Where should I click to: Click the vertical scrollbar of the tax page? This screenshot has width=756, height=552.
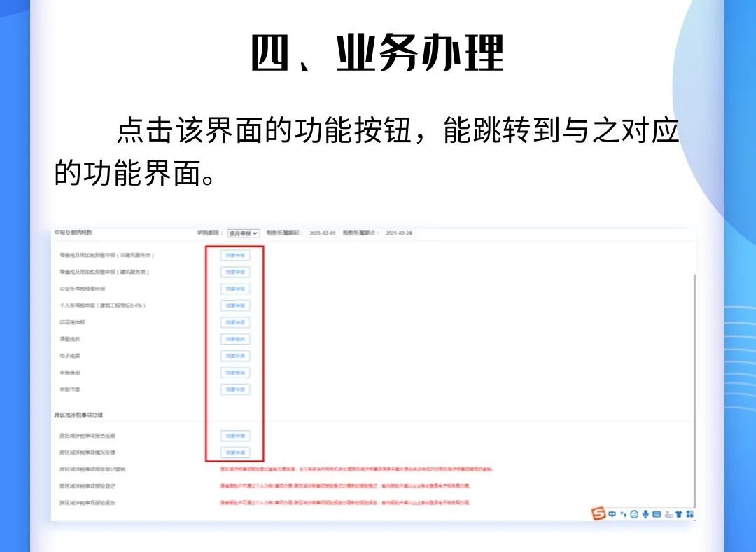(x=694, y=391)
